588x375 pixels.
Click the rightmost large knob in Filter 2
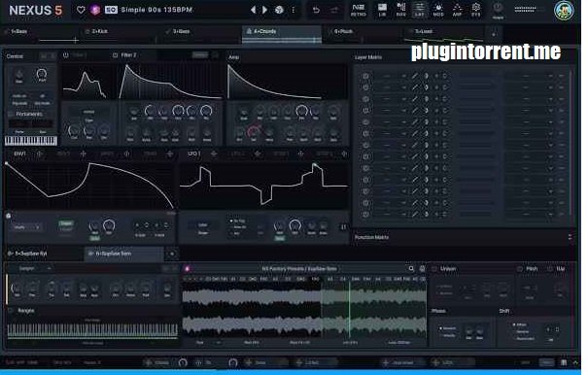(x=206, y=111)
